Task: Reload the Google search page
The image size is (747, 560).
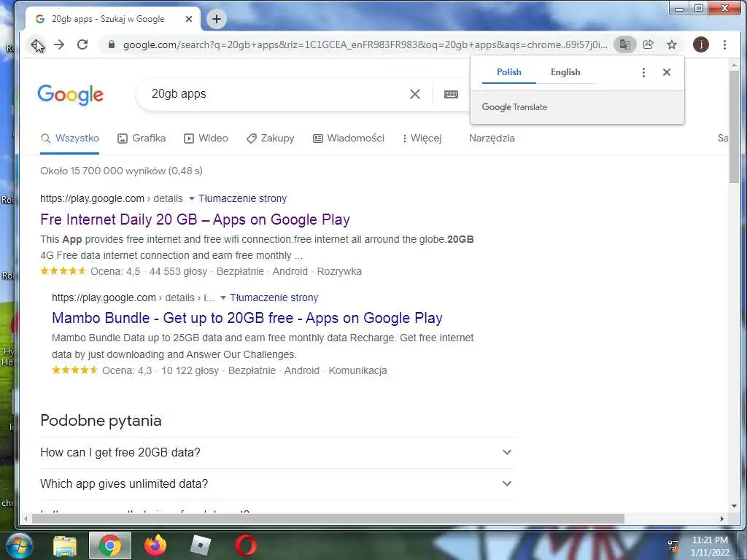Action: pyautogui.click(x=82, y=44)
